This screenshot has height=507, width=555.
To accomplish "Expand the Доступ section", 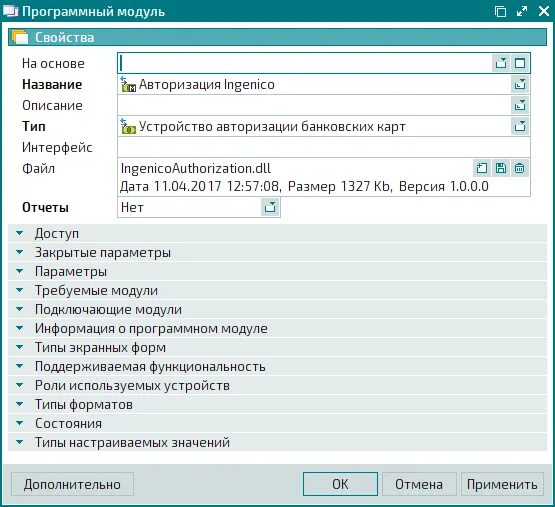I will (278, 233).
